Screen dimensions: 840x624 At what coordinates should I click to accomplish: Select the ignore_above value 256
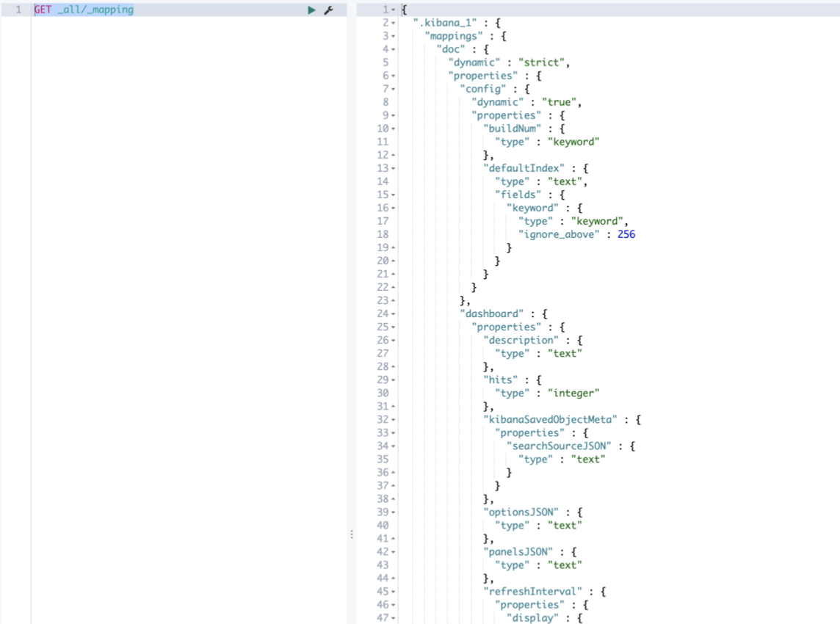coord(626,234)
